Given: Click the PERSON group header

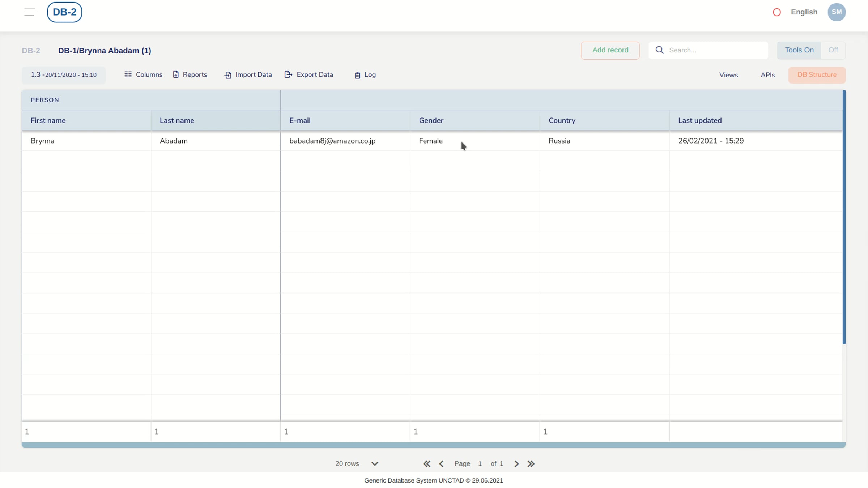Looking at the screenshot, I should click(x=151, y=100).
